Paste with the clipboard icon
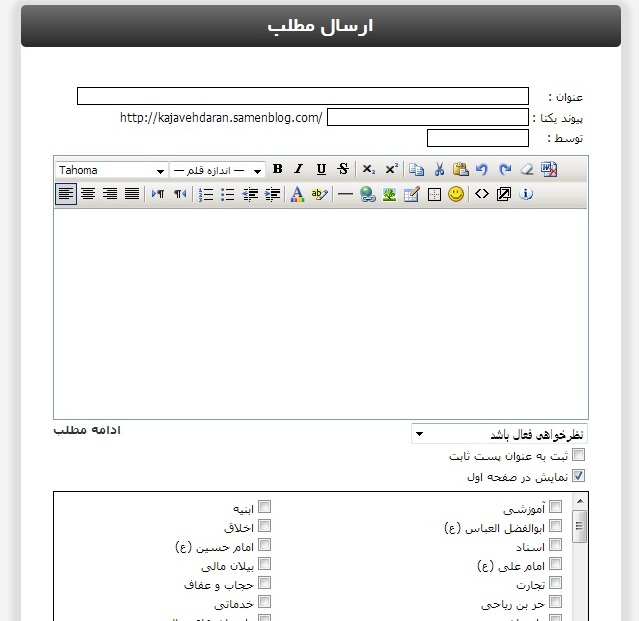The width and height of the screenshot is (639, 621). [461, 169]
